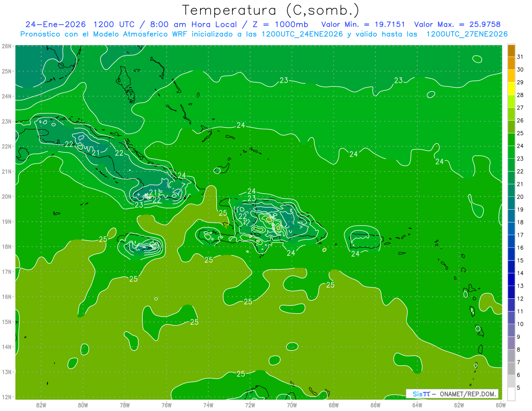Pick the legend color band between 24 and 25
Viewport: 532px width, 411px height.
point(511,140)
